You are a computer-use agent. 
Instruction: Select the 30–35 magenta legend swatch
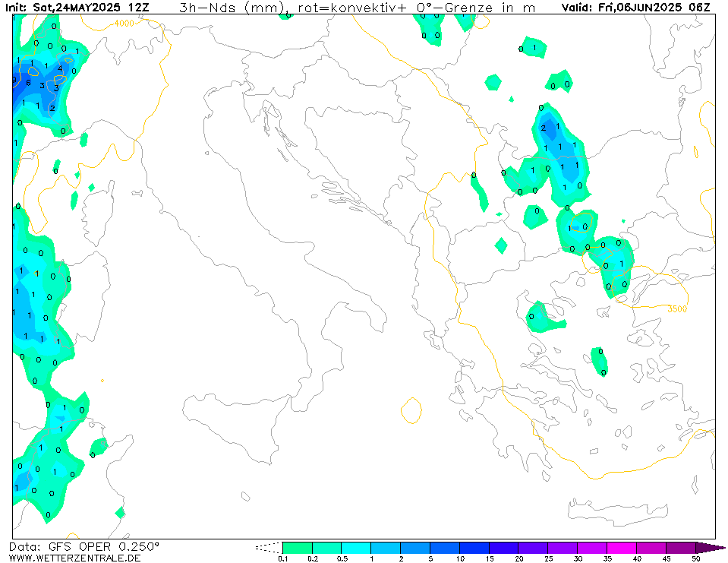click(592, 548)
